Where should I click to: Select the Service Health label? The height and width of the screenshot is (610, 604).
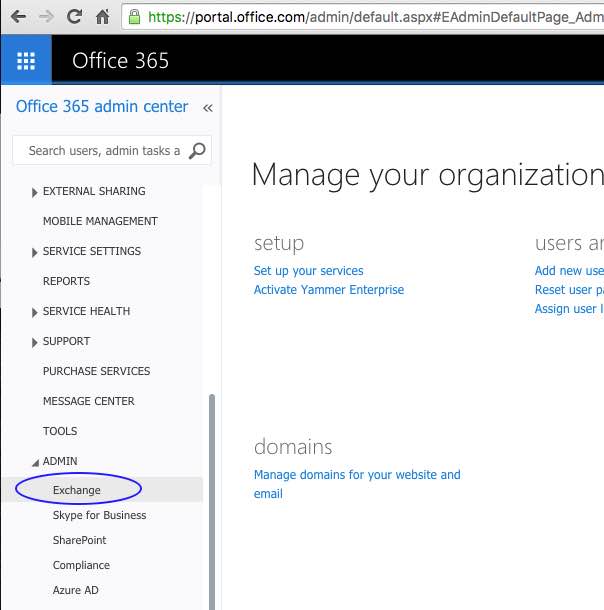click(86, 311)
